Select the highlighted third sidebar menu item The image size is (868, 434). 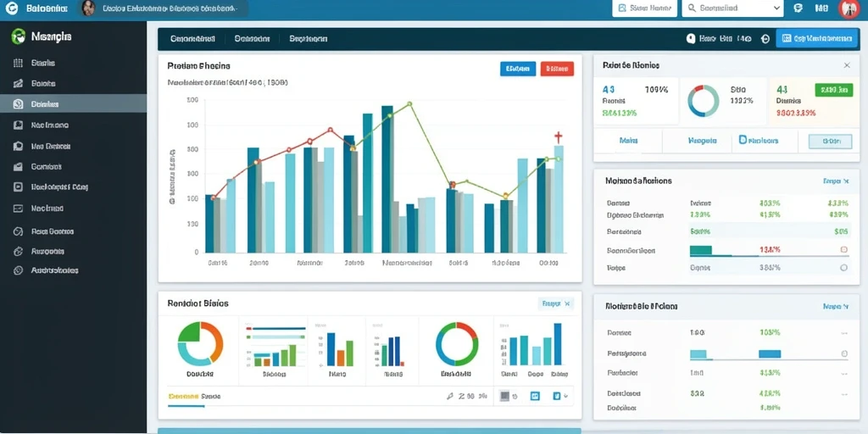click(73, 104)
